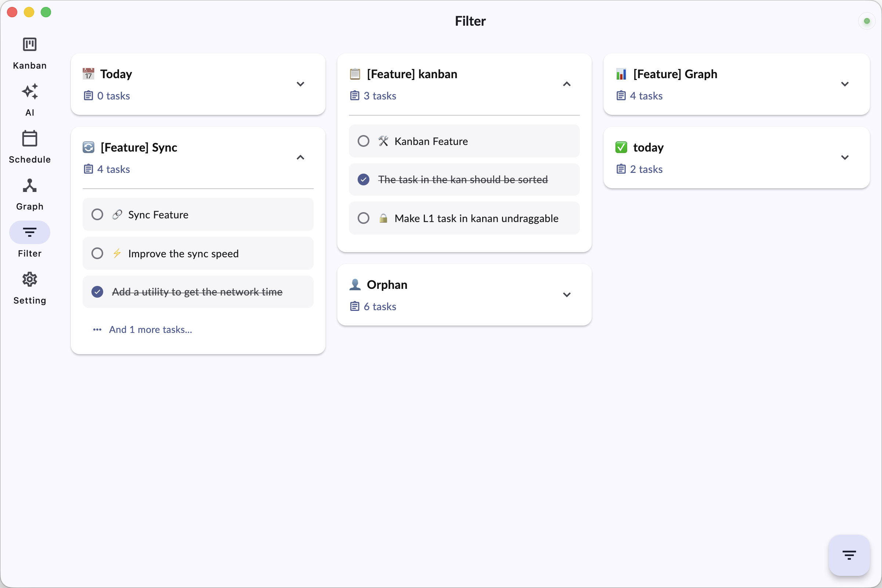Open the Graph view
882x588 pixels.
click(30, 192)
